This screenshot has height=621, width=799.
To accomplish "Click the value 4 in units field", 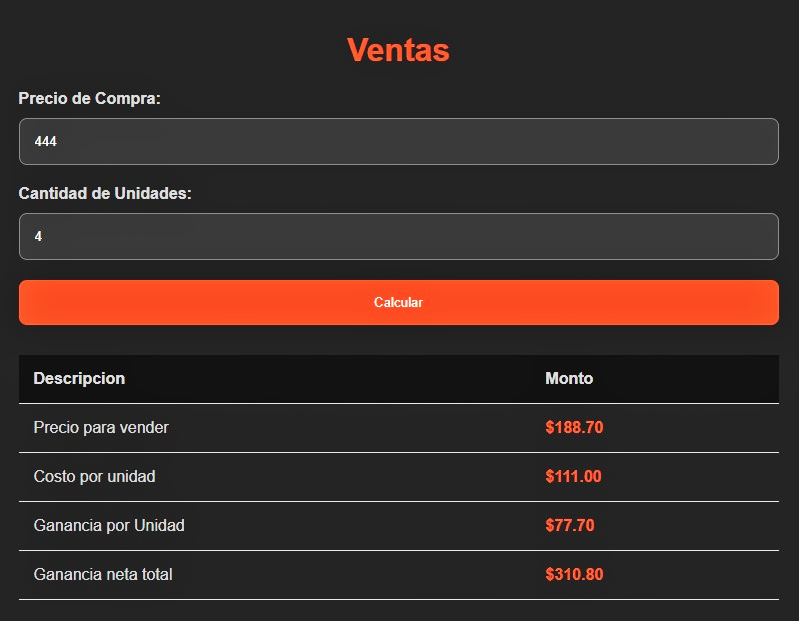I will tap(38, 236).
